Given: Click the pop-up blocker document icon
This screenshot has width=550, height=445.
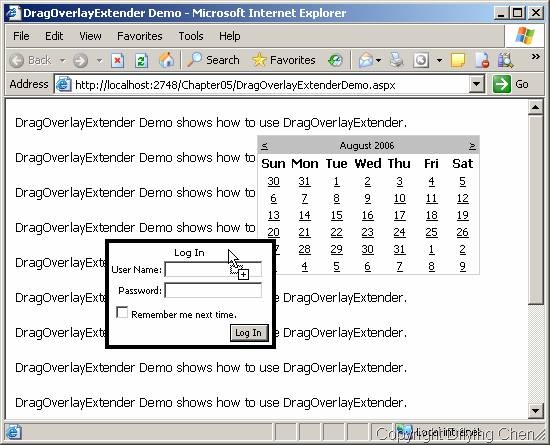Looking at the screenshot, I should tap(482, 60).
